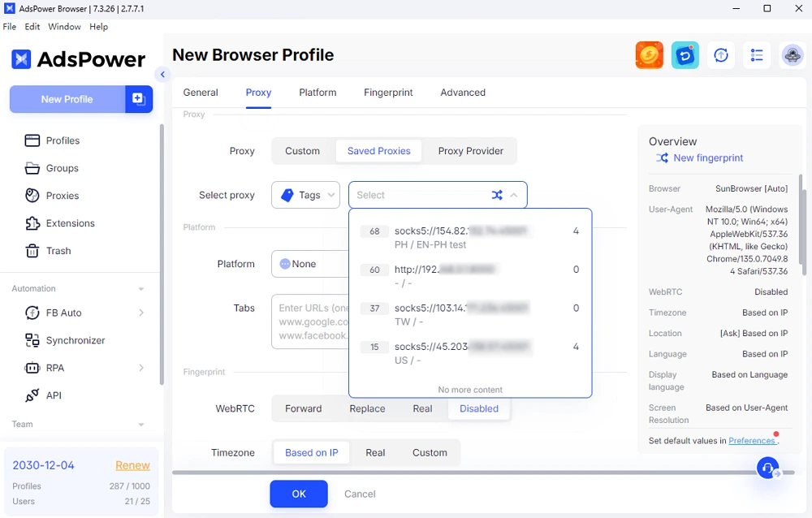Switch to the General tab
This screenshot has width=812, height=518.
click(201, 93)
